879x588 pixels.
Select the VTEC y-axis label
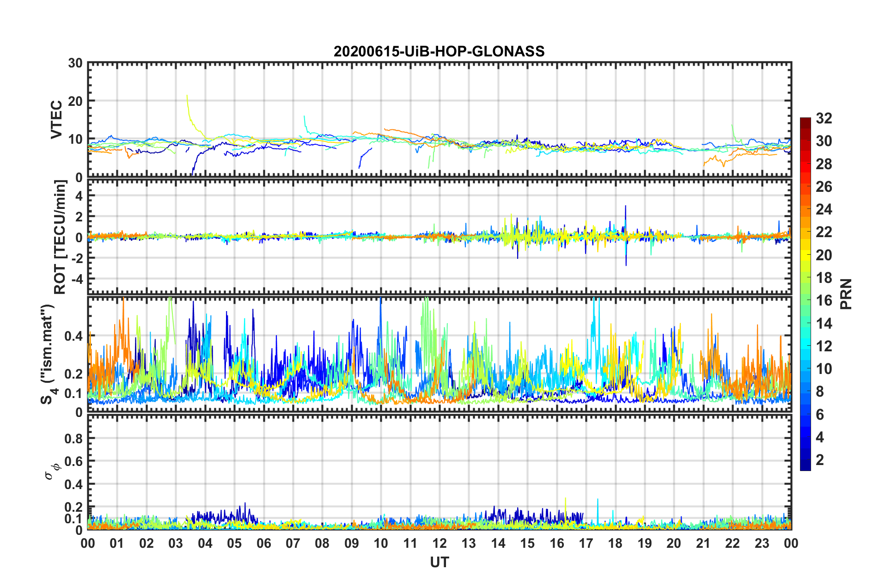56,120
